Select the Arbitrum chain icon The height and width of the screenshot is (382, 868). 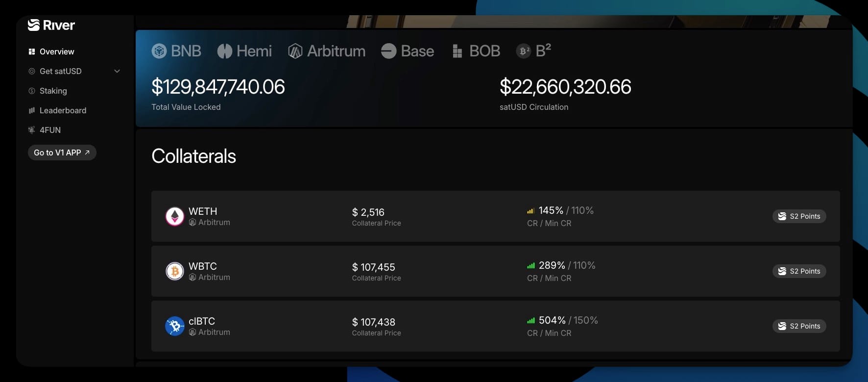[295, 51]
